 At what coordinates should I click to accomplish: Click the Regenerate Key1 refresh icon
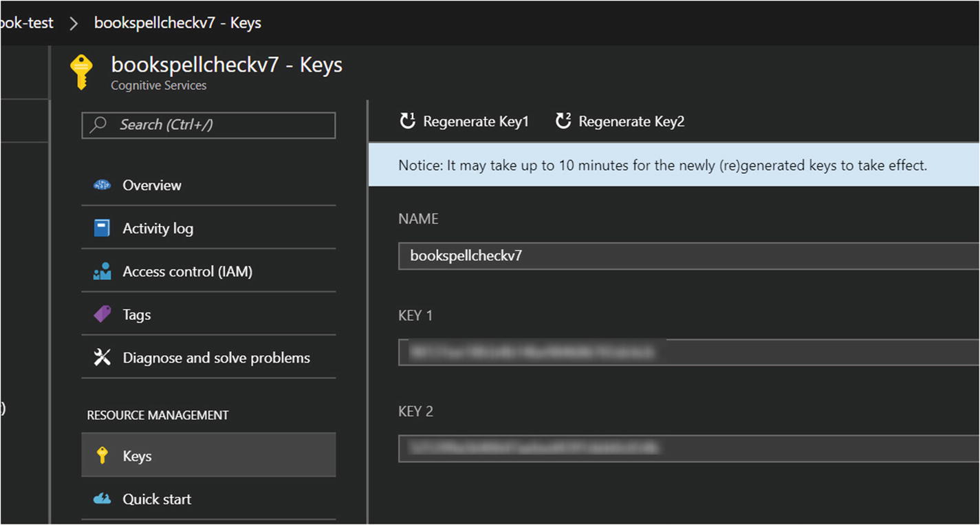(408, 121)
